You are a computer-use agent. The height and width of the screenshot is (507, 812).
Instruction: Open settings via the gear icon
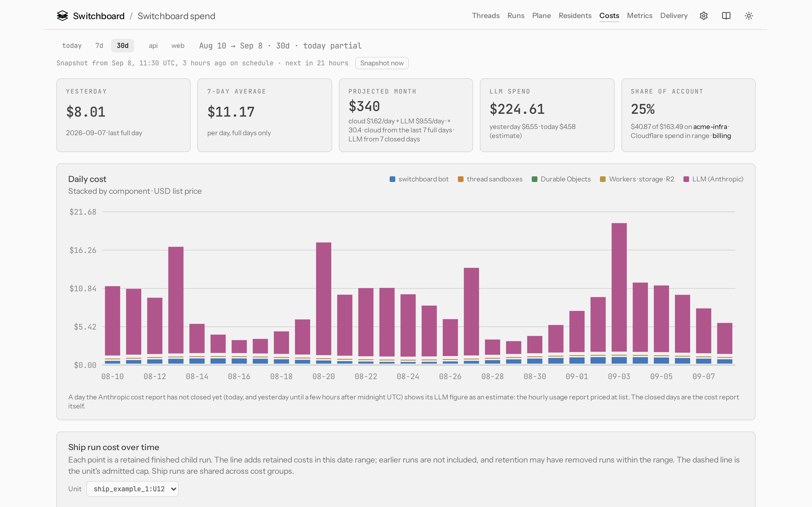(704, 16)
